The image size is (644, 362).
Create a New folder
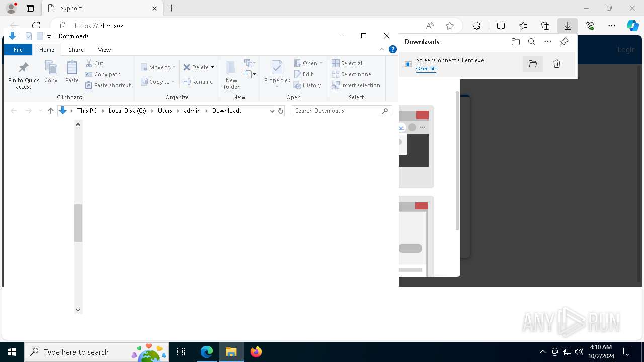coord(231,75)
